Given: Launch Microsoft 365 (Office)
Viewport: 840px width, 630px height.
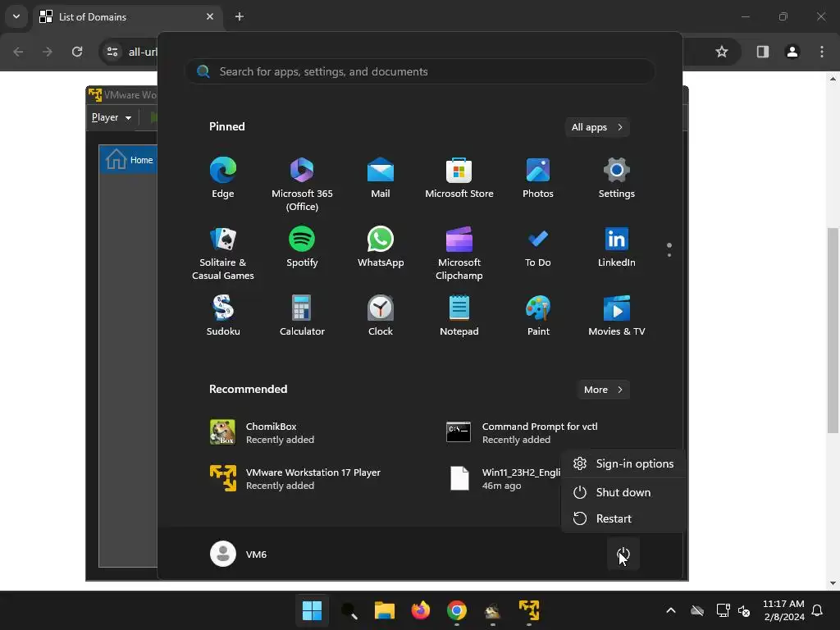Looking at the screenshot, I should point(302,185).
